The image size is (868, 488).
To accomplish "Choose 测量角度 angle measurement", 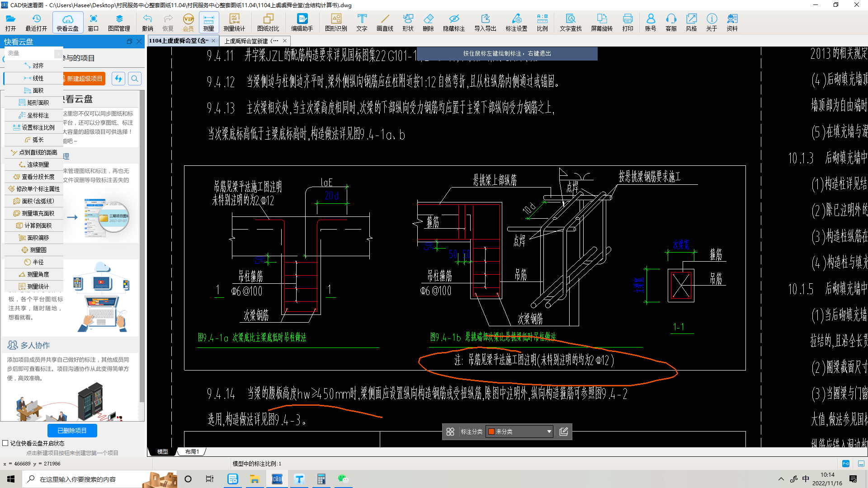I will (x=34, y=274).
